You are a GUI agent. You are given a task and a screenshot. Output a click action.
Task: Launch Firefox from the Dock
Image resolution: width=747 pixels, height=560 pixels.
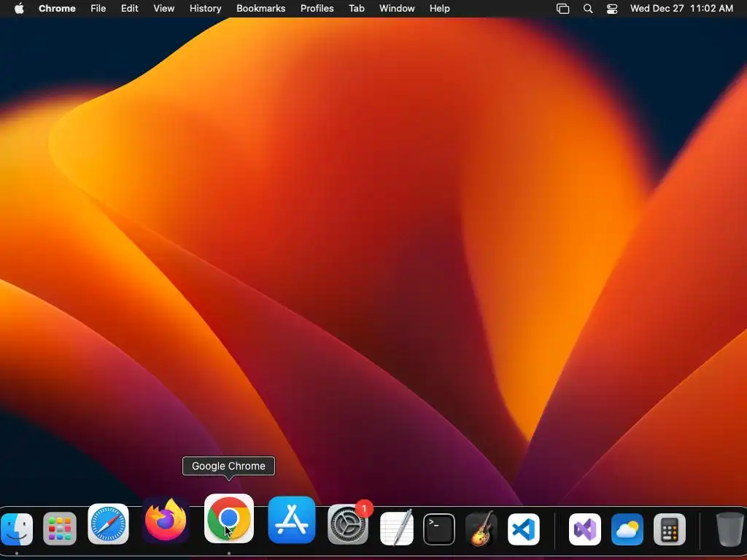[166, 520]
